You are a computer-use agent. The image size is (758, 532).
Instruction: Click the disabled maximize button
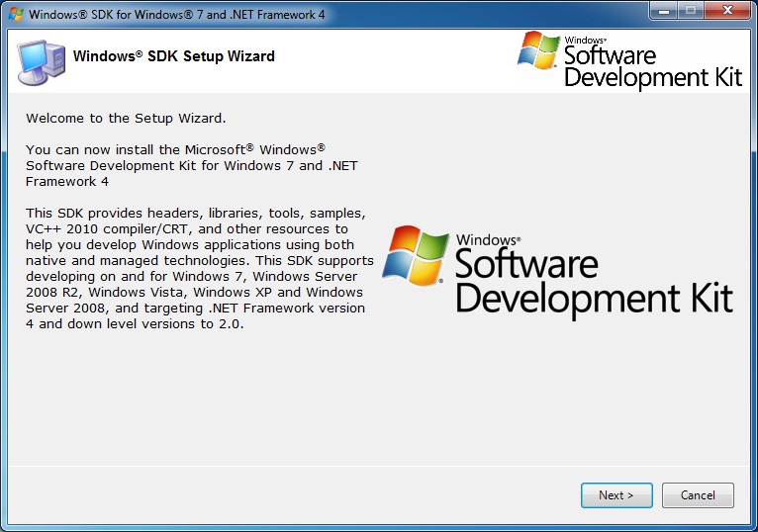pyautogui.click(x=691, y=10)
